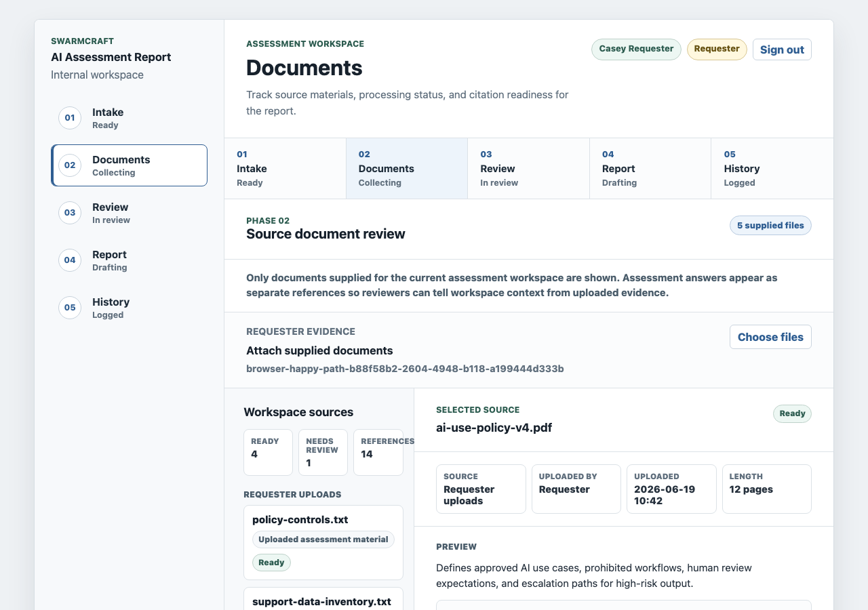The width and height of the screenshot is (868, 610).
Task: Open Report step in the sidebar
Action: 129,260
